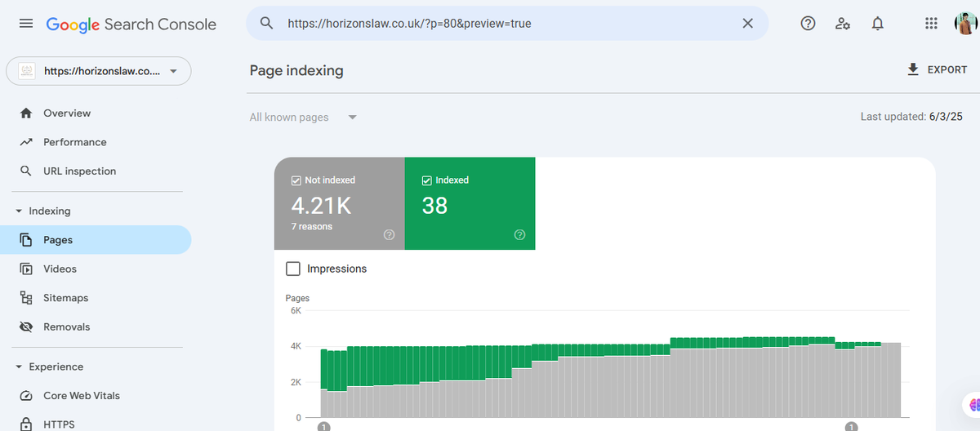Click the Pages document icon
980x431 pixels.
pyautogui.click(x=26, y=240)
